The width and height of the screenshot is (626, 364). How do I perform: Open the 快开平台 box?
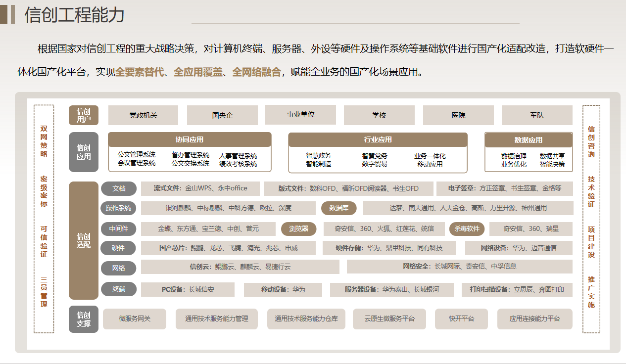[x=461, y=319]
